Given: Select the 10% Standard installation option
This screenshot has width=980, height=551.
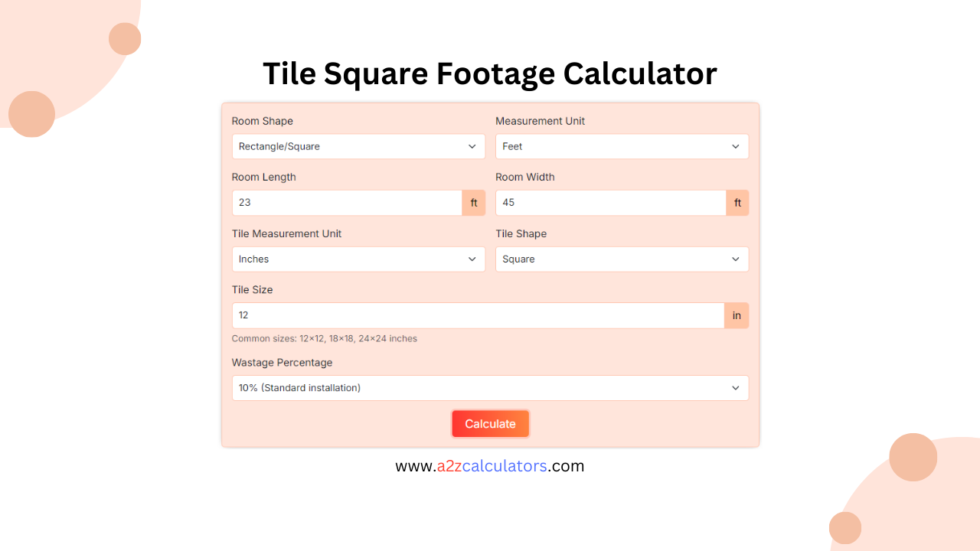Looking at the screenshot, I should [299, 388].
